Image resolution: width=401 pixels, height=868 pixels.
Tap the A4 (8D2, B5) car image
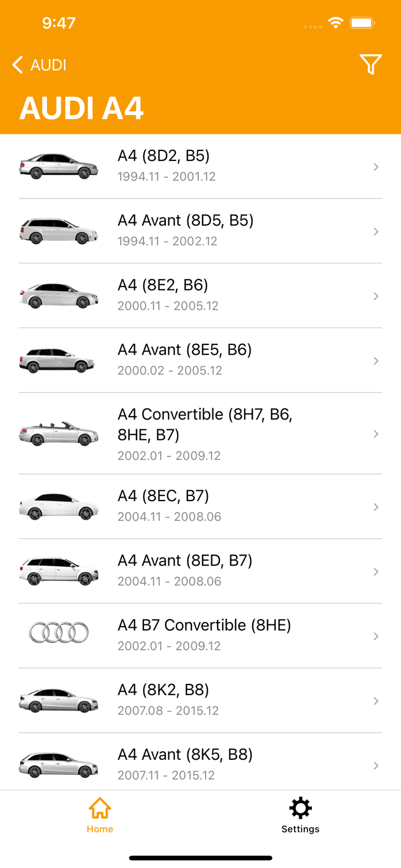[x=58, y=166]
